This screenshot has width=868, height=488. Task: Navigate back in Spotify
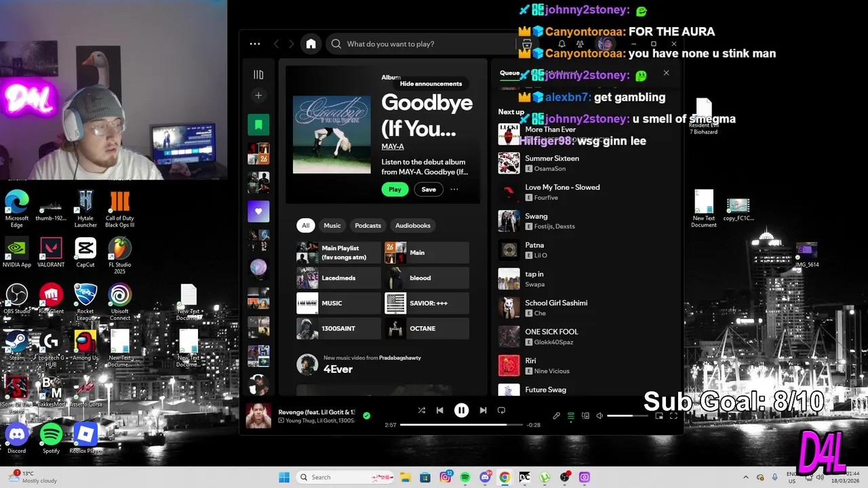pos(276,43)
